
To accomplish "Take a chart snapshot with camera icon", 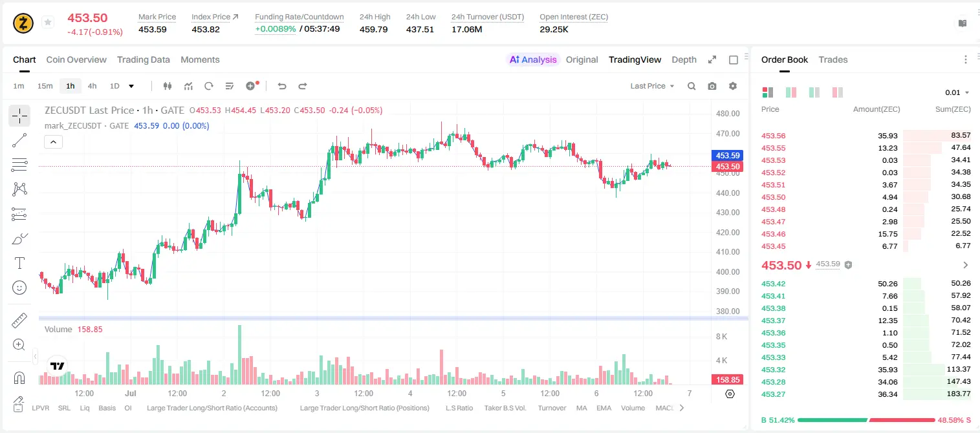I will 712,86.
